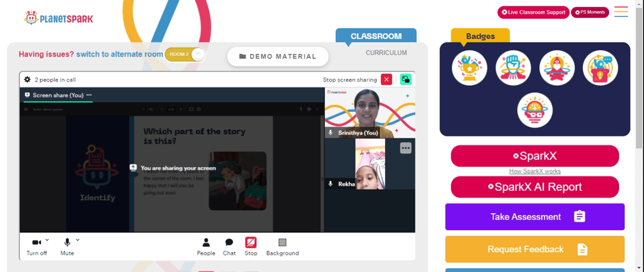Viewport: 644px width, 272px height.
Task: Click 'switch to alternate room' text
Action: pyautogui.click(x=120, y=54)
